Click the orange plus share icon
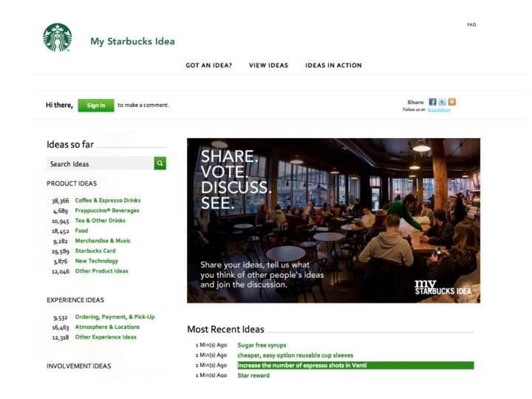532x399 pixels. click(452, 102)
